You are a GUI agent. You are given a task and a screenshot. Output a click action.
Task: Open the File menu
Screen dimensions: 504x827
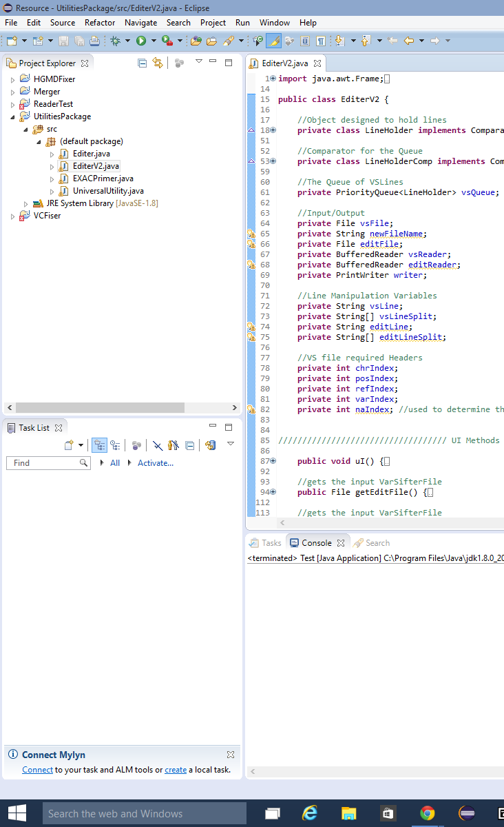click(11, 23)
